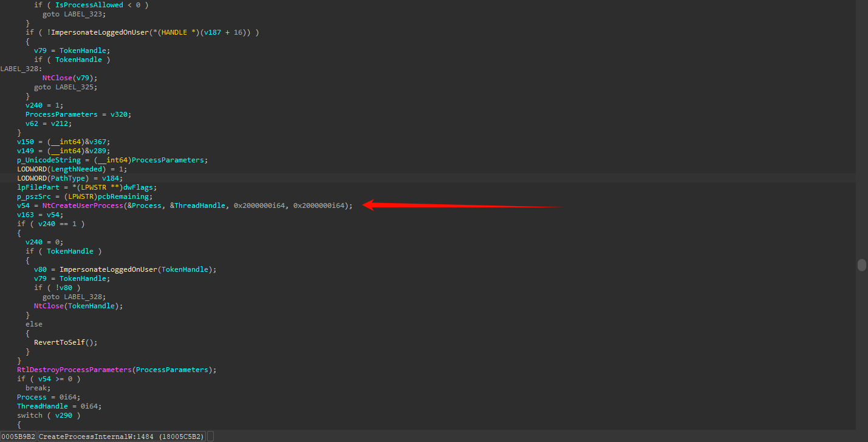Image resolution: width=868 pixels, height=442 pixels.
Task: Click the RevertToSelf function call
Action: (x=63, y=342)
